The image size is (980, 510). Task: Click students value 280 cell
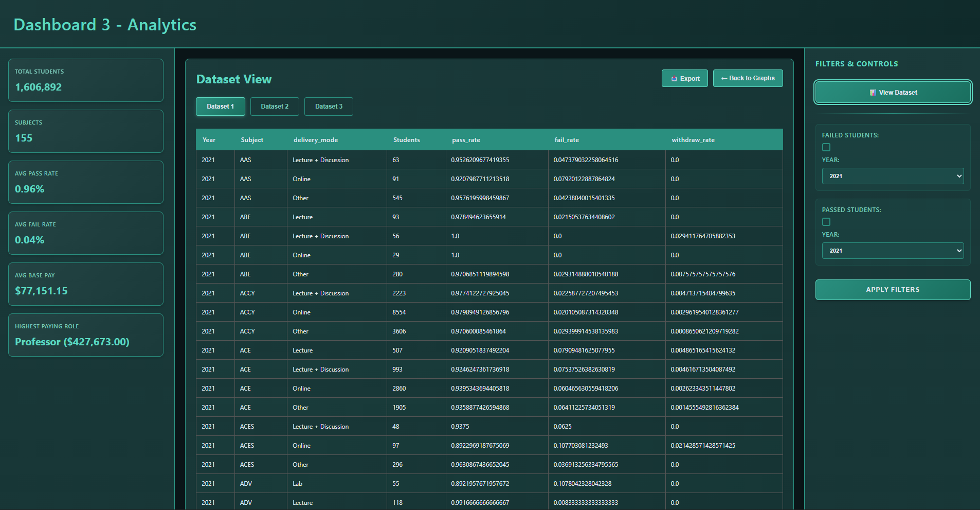coord(416,274)
